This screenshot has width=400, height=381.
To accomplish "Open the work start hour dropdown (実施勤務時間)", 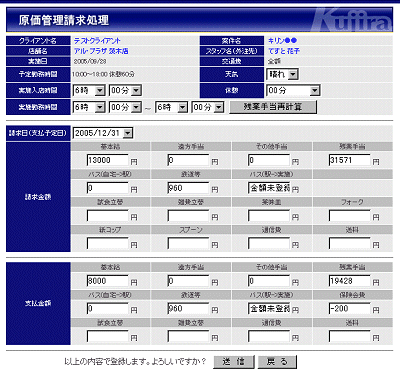I will pyautogui.click(x=89, y=107).
